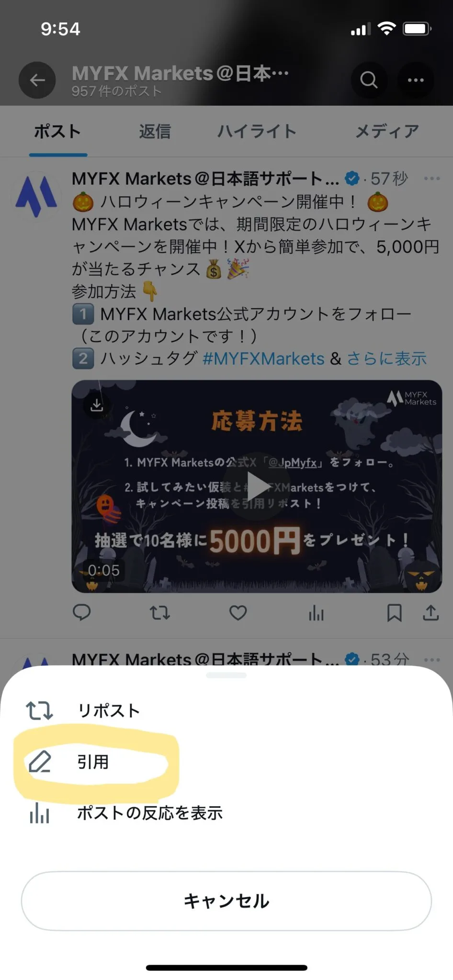
Task: Expand post text with さらに表示
Action: pyautogui.click(x=386, y=358)
